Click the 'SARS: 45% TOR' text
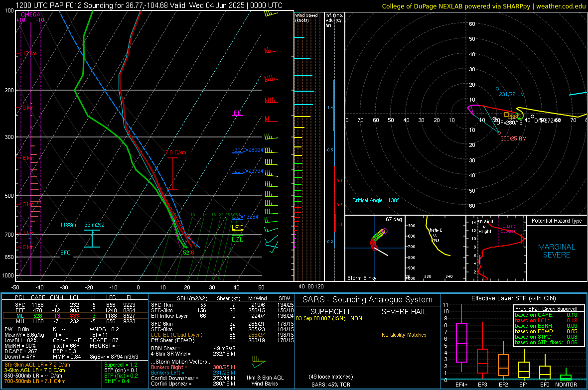This screenshot has width=588, height=390. click(331, 385)
